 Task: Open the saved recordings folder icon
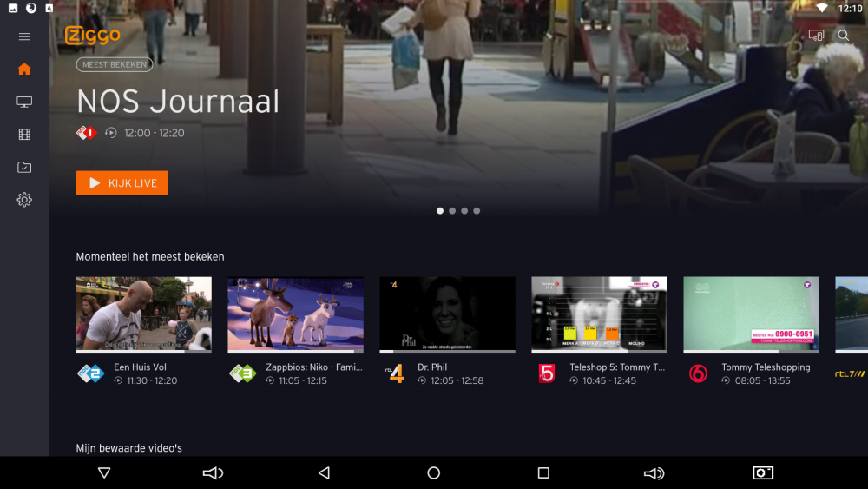point(24,168)
